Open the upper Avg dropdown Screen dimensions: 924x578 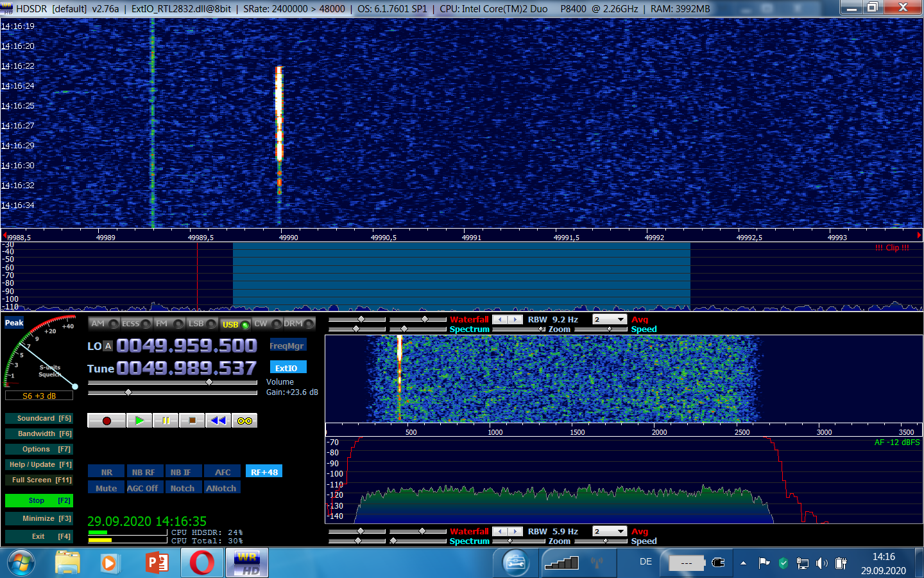click(x=610, y=319)
